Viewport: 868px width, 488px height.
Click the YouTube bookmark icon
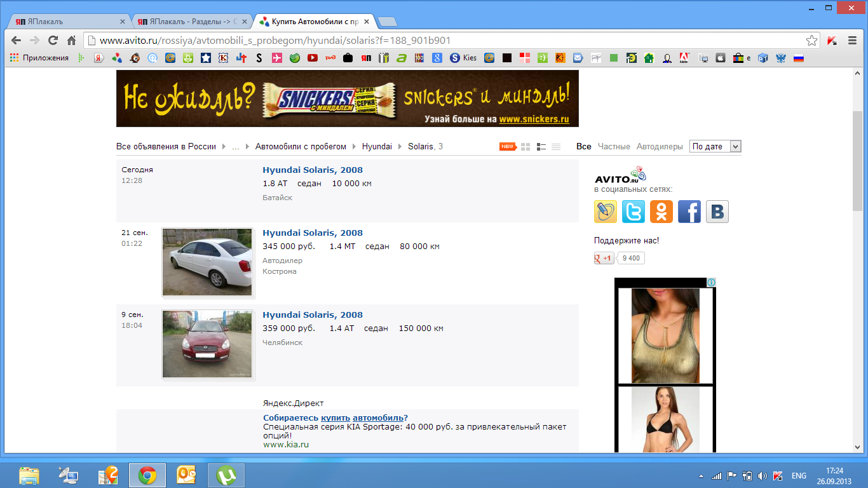click(312, 58)
